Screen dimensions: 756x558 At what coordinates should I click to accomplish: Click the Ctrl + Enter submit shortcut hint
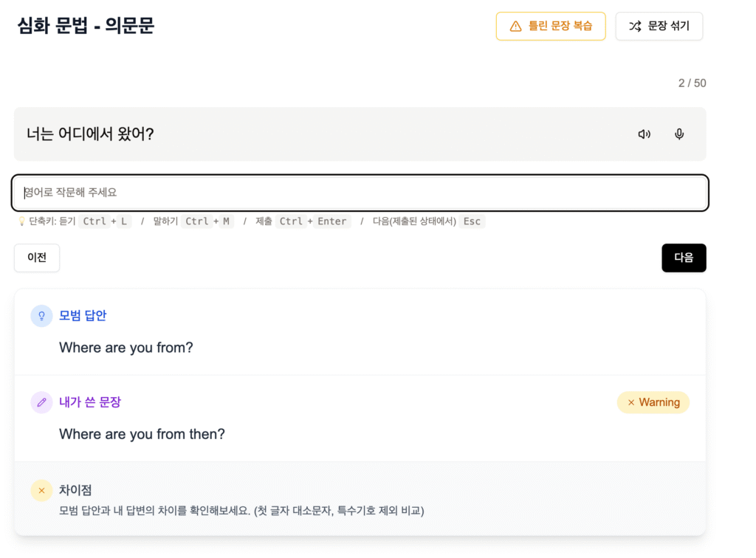pyautogui.click(x=313, y=221)
